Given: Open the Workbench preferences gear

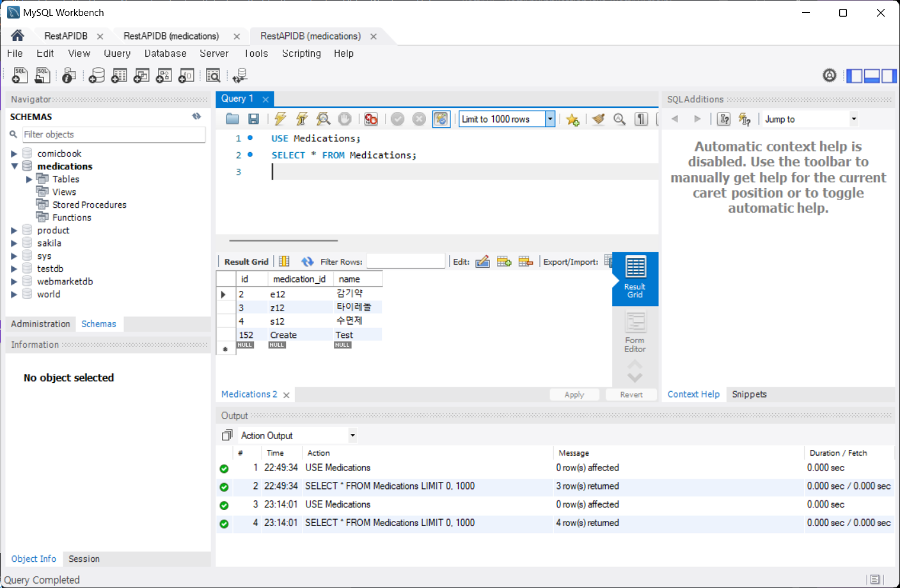Looking at the screenshot, I should click(x=830, y=75).
